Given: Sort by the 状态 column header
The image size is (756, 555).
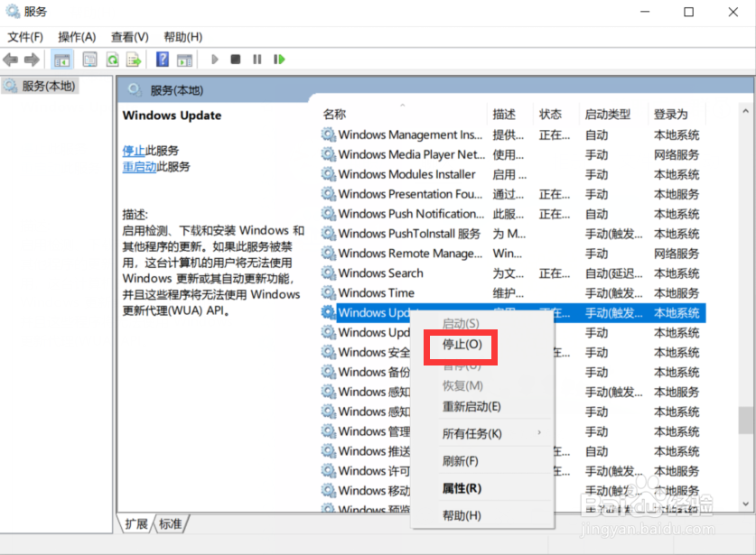Looking at the screenshot, I should (x=551, y=115).
